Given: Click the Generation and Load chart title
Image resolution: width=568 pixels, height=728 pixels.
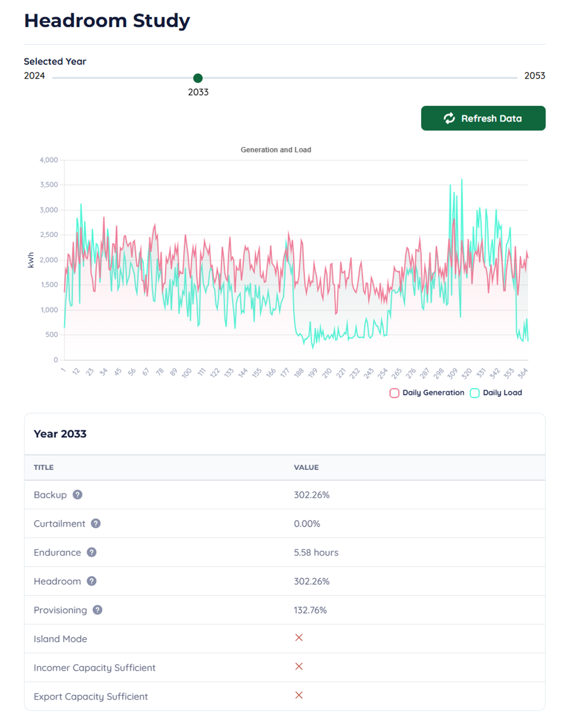Looking at the screenshot, I should click(276, 150).
